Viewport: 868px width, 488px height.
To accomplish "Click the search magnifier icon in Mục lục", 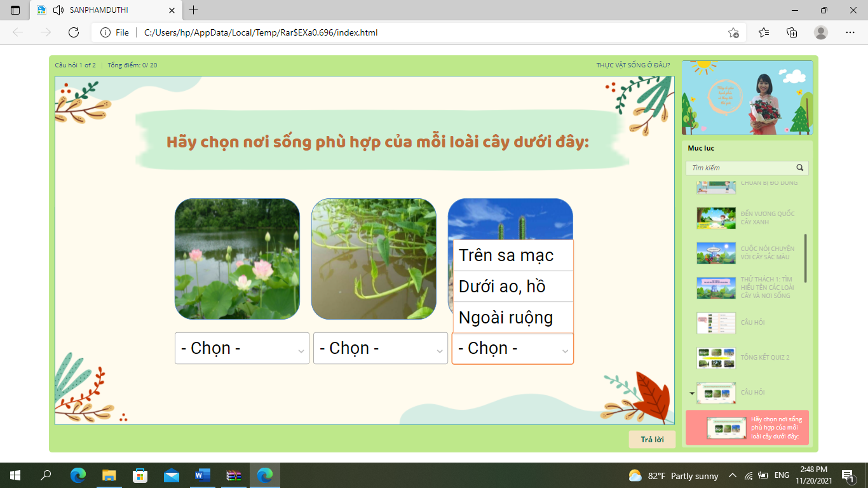I will (800, 168).
